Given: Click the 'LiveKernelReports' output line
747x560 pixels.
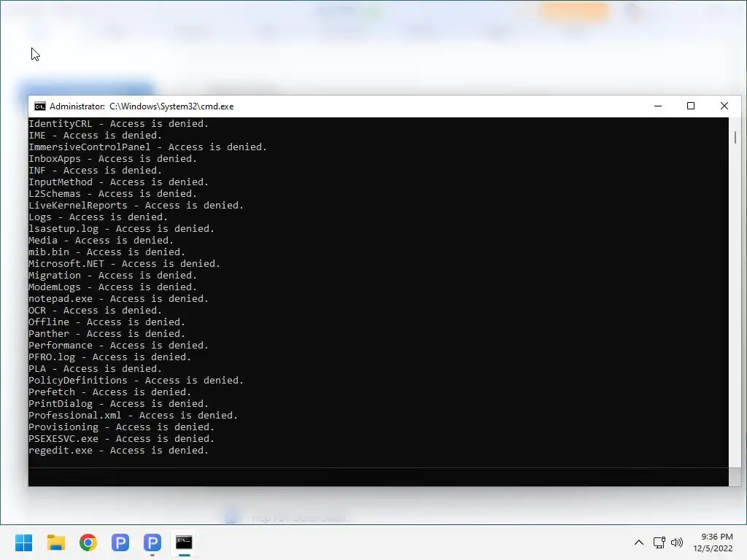Looking at the screenshot, I should pyautogui.click(x=136, y=205).
